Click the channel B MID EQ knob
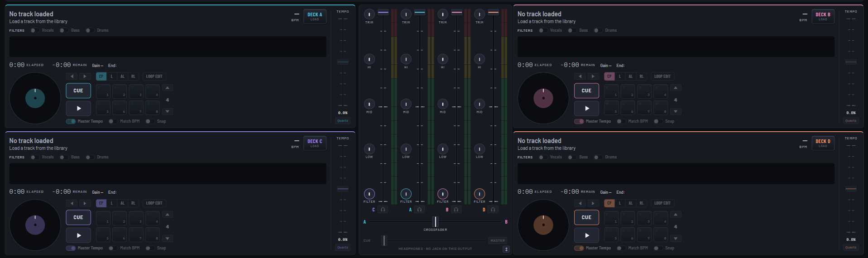This screenshot has height=258, width=868. pos(443,104)
